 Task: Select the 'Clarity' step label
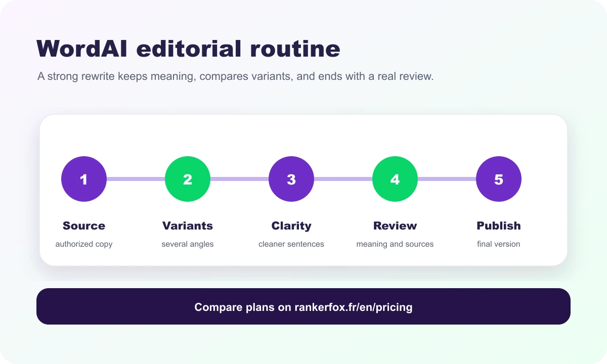pos(291,225)
